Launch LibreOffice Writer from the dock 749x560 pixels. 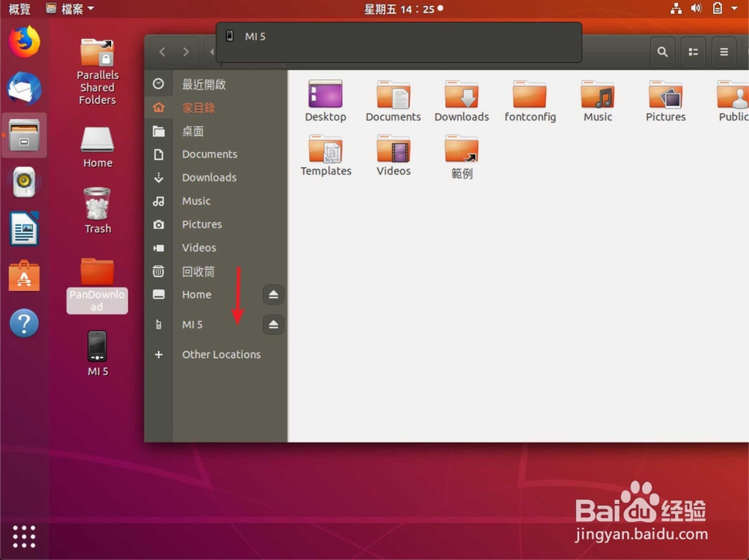24,228
